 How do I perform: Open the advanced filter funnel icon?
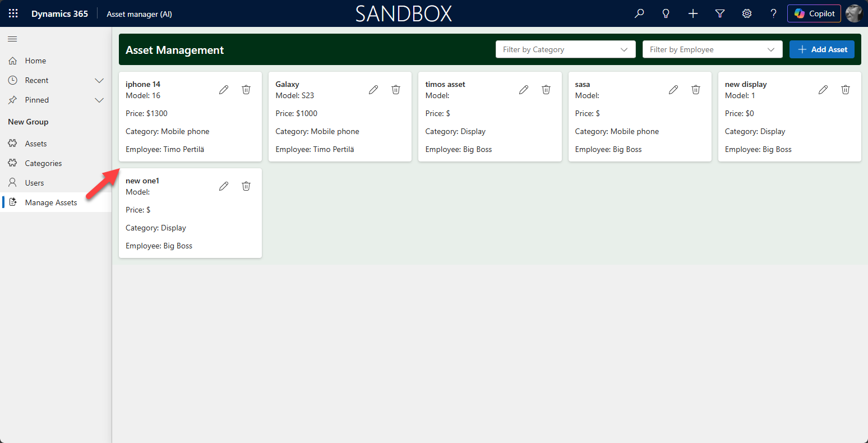(x=720, y=13)
